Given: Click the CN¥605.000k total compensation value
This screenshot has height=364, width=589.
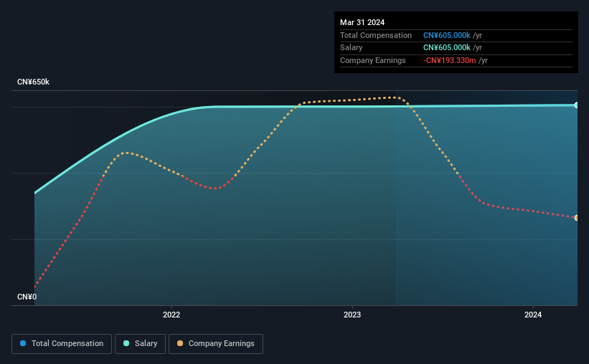Looking at the screenshot, I should pos(447,35).
